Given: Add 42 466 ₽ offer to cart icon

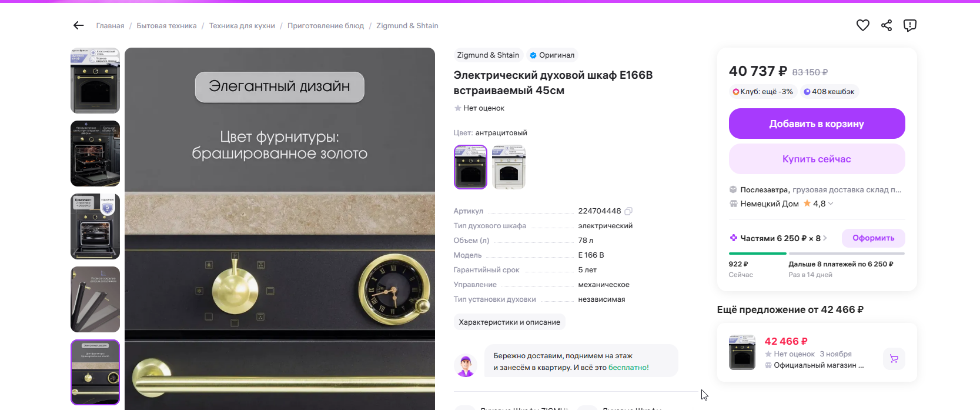Looking at the screenshot, I should [894, 358].
